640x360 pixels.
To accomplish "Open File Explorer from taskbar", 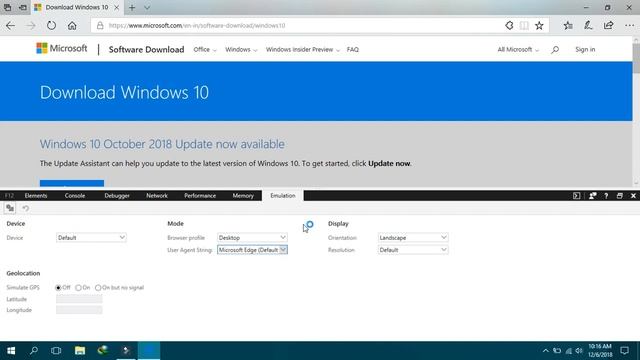I will pos(80,351).
